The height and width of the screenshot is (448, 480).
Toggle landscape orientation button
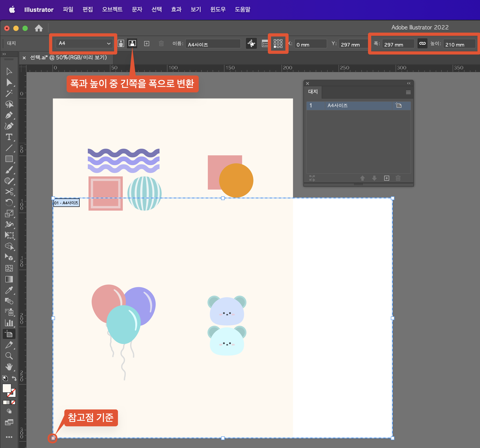tap(132, 43)
